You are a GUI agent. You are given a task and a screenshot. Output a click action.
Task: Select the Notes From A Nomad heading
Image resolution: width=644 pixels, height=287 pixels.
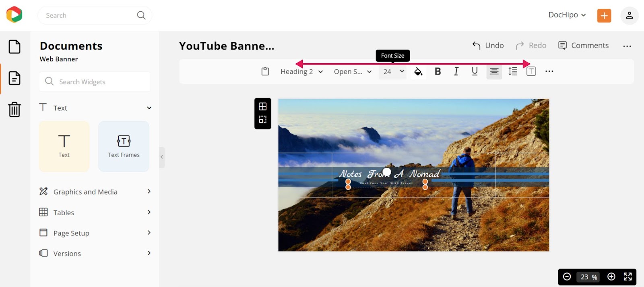click(389, 174)
